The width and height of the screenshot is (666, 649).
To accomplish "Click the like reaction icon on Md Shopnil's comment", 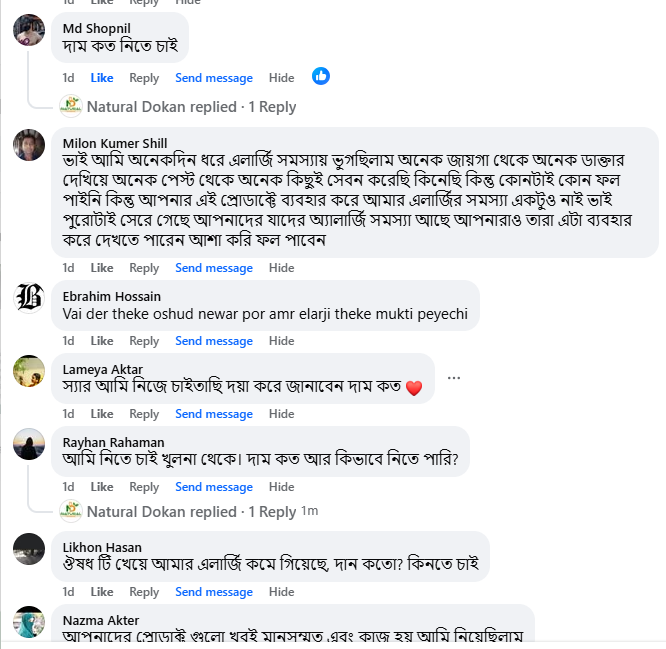I will pyautogui.click(x=321, y=76).
